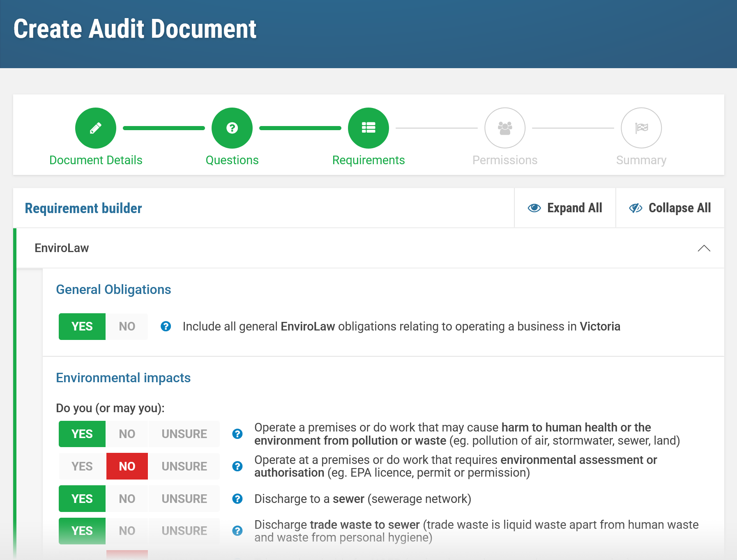Click the General Obligations heading
This screenshot has width=737, height=560.
point(113,289)
